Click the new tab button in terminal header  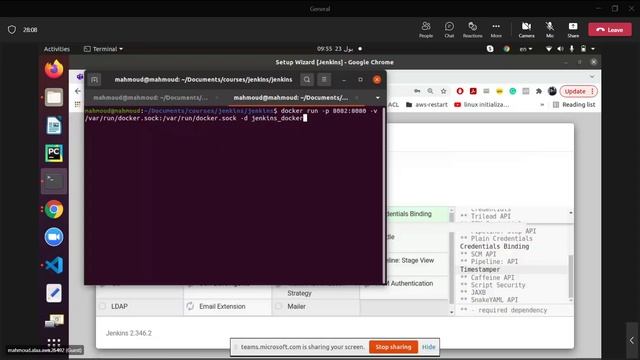[94, 80]
